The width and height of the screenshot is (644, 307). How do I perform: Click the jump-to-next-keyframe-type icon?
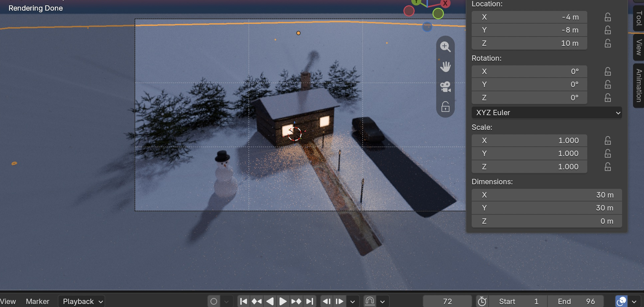(340, 301)
